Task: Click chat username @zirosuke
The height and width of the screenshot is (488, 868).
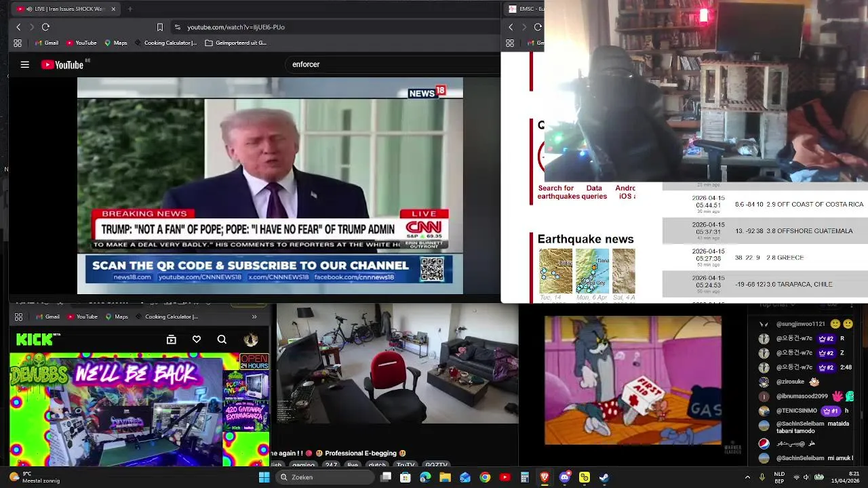Action: coord(790,382)
